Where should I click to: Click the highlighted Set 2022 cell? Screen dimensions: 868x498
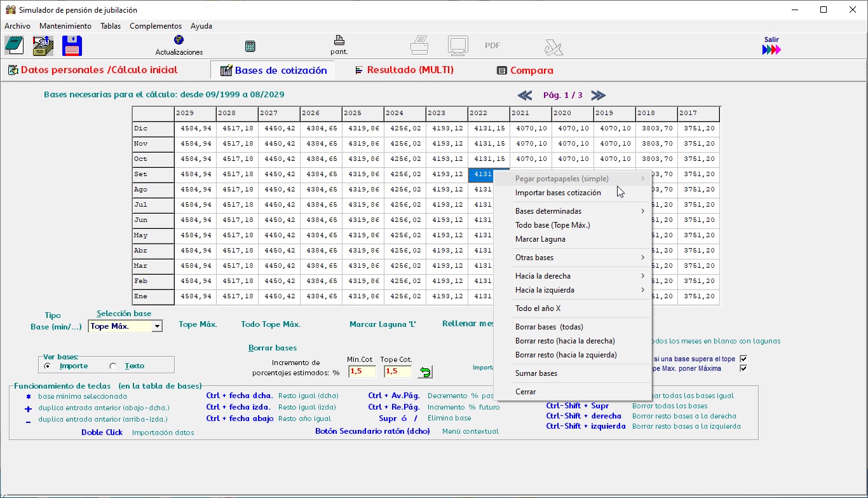[481, 174]
